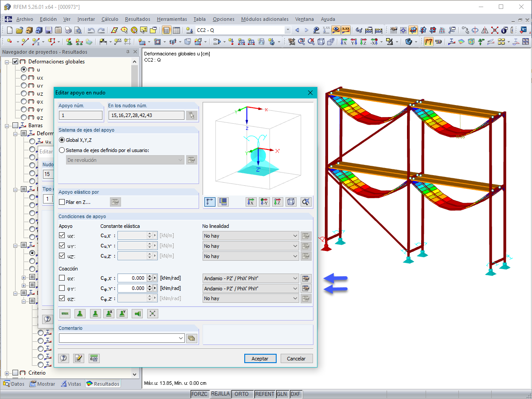The width and height of the screenshot is (532, 399).
Task: Click the hinged support preset icon
Action: [x=80, y=313]
